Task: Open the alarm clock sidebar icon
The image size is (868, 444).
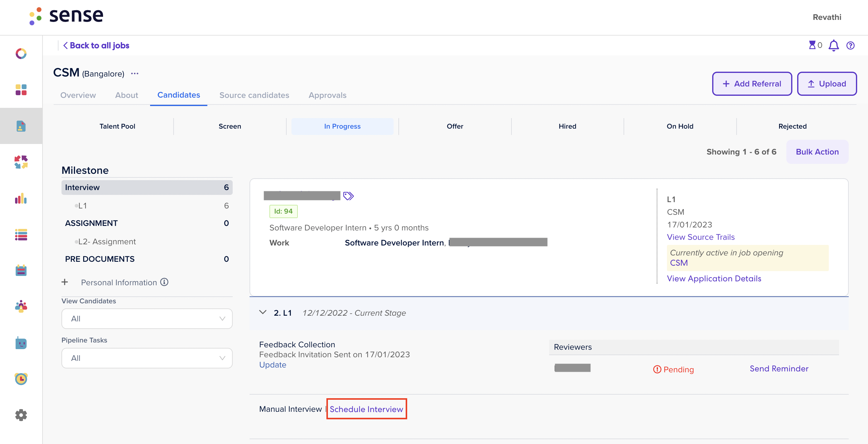Action: (21, 379)
